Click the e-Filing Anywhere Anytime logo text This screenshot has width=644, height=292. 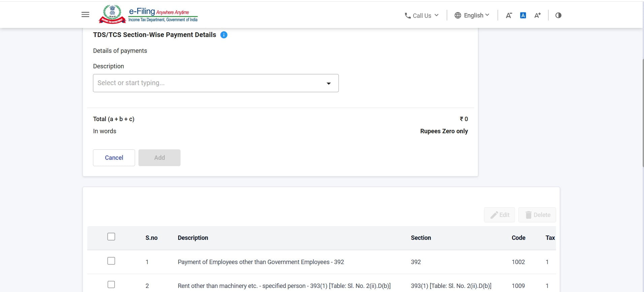click(163, 14)
